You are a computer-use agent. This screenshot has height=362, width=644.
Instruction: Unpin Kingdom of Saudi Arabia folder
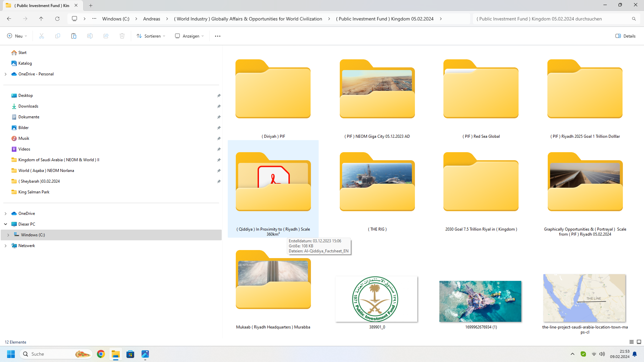219,160
